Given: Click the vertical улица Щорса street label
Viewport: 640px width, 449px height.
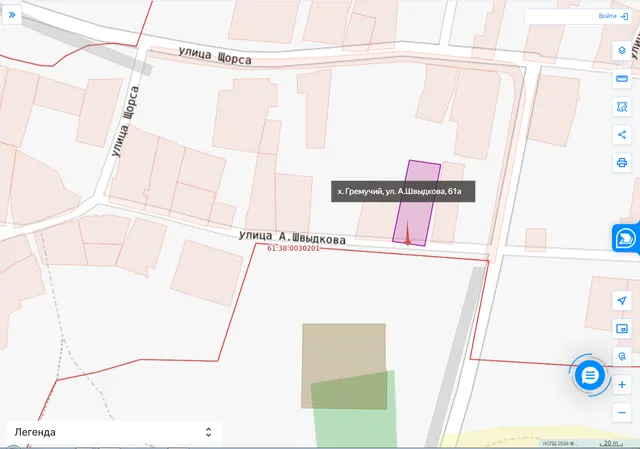Looking at the screenshot, I should pos(125,122).
